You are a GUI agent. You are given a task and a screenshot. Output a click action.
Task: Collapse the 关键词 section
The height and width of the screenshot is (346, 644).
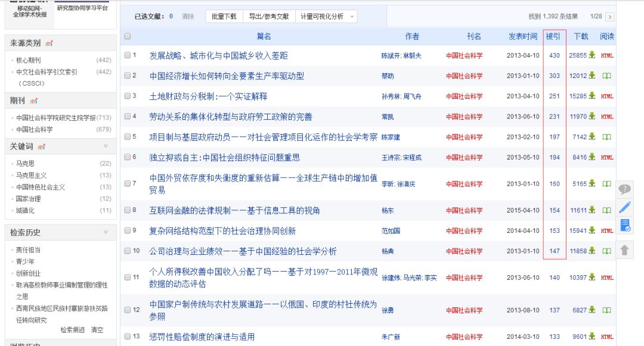[x=106, y=146]
